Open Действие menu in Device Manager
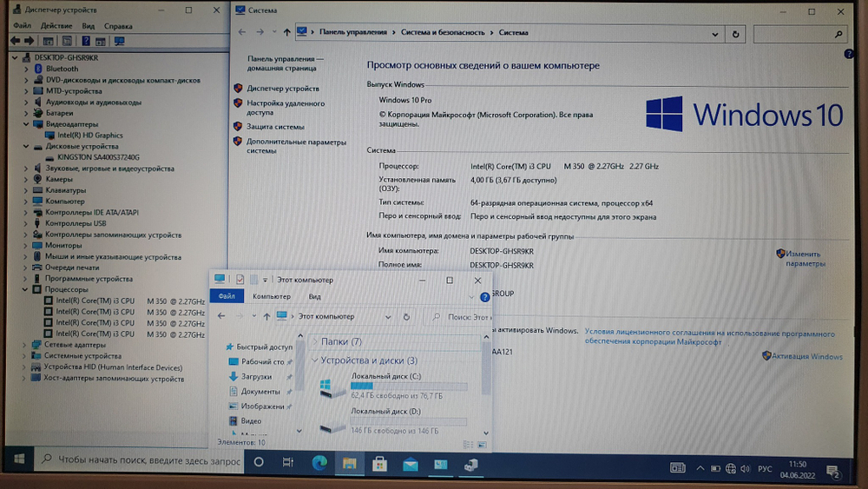868x489 pixels. (x=56, y=25)
